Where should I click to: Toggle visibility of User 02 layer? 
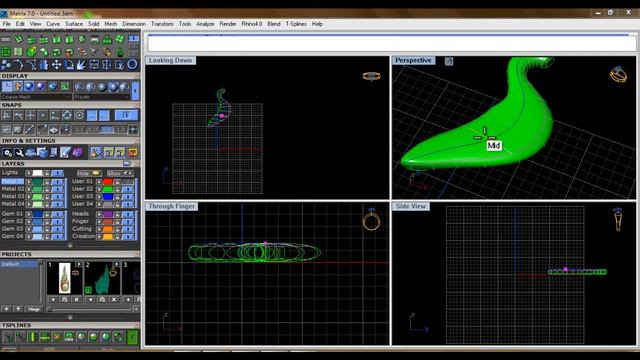click(128, 189)
